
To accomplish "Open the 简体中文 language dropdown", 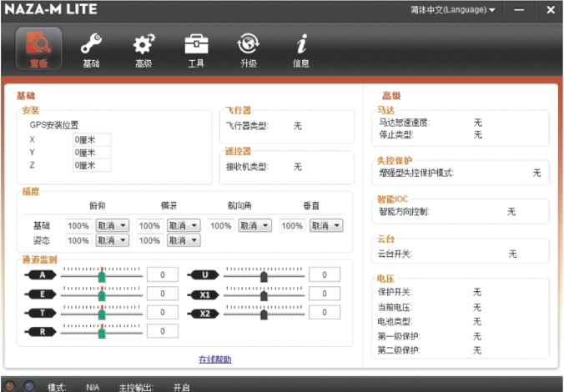I will pyautogui.click(x=452, y=10).
